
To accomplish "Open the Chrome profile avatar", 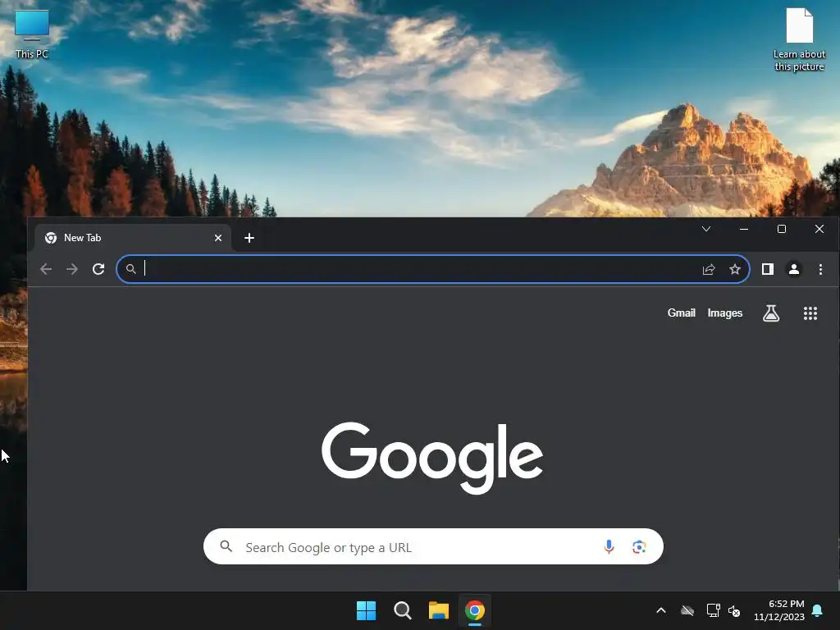I will pyautogui.click(x=794, y=269).
